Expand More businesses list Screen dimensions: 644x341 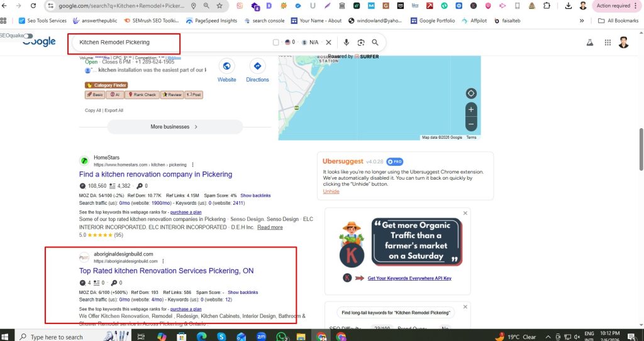pos(175,127)
